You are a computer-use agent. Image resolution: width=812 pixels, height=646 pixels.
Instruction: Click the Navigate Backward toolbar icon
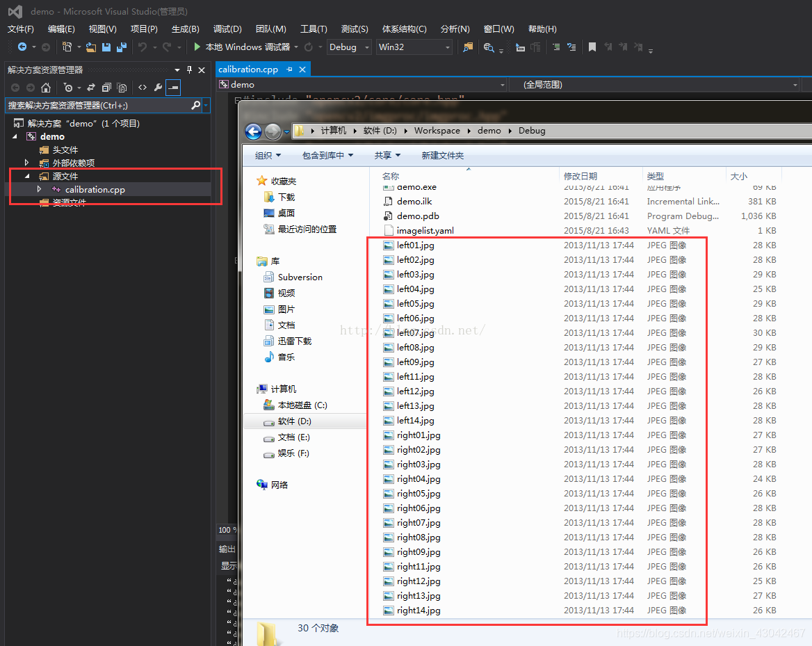click(x=22, y=47)
